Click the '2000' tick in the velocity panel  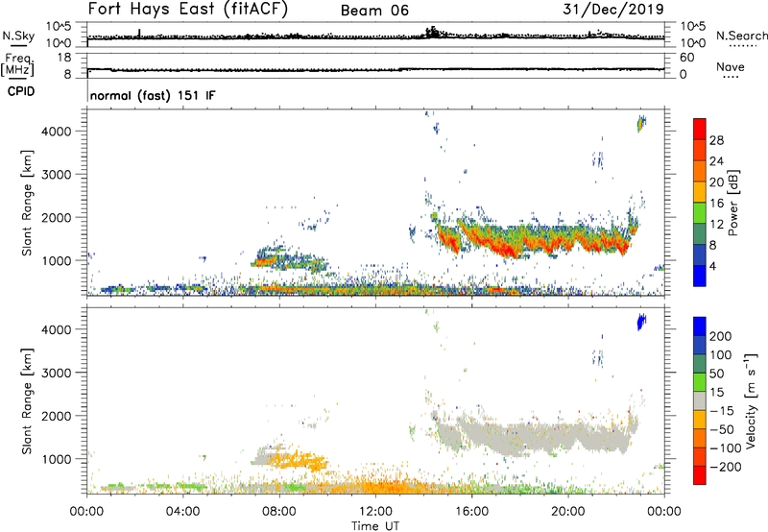[x=57, y=416]
